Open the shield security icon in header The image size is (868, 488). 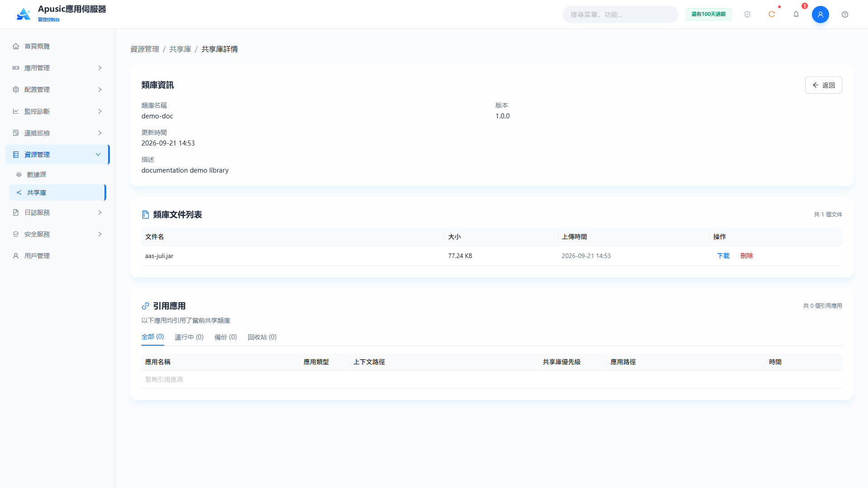coord(747,14)
